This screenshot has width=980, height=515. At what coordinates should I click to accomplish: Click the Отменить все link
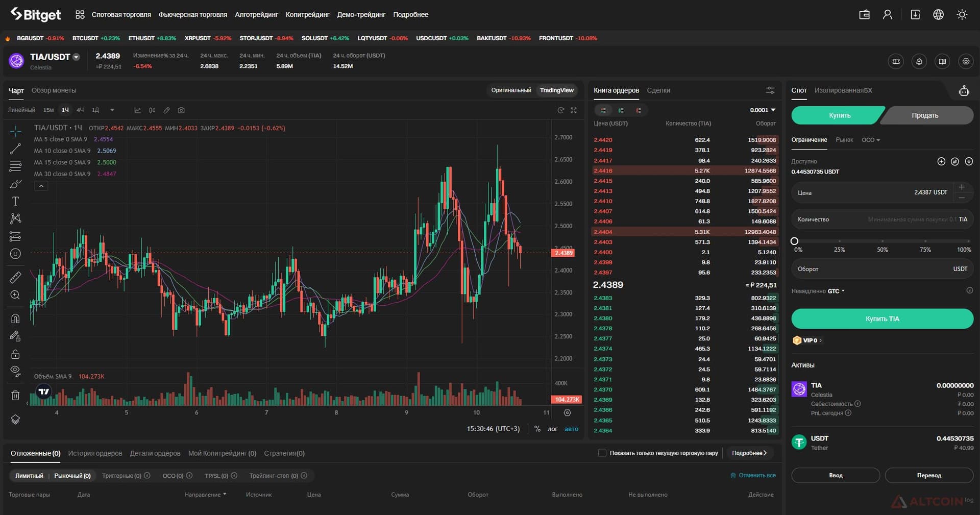[x=753, y=475]
